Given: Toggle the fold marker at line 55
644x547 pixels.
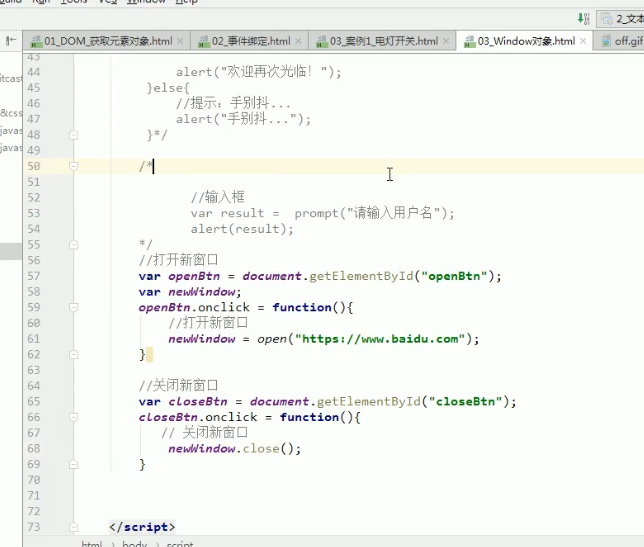Looking at the screenshot, I should click(x=74, y=245).
